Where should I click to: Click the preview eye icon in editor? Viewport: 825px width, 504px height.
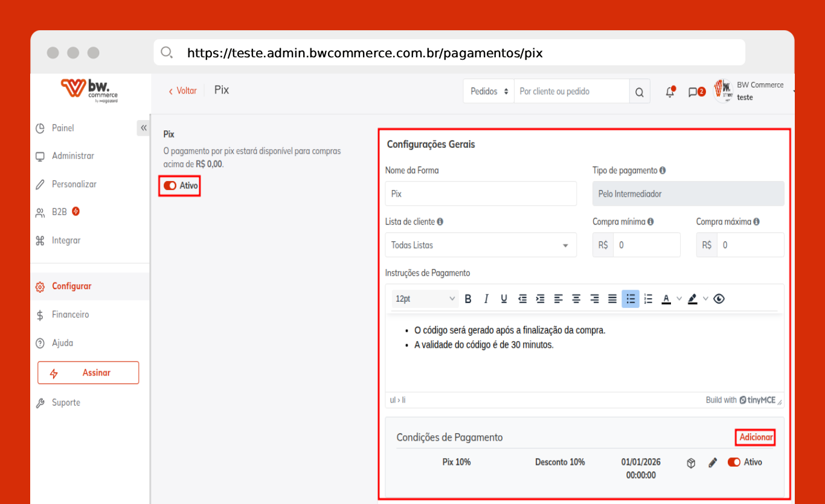coord(719,299)
